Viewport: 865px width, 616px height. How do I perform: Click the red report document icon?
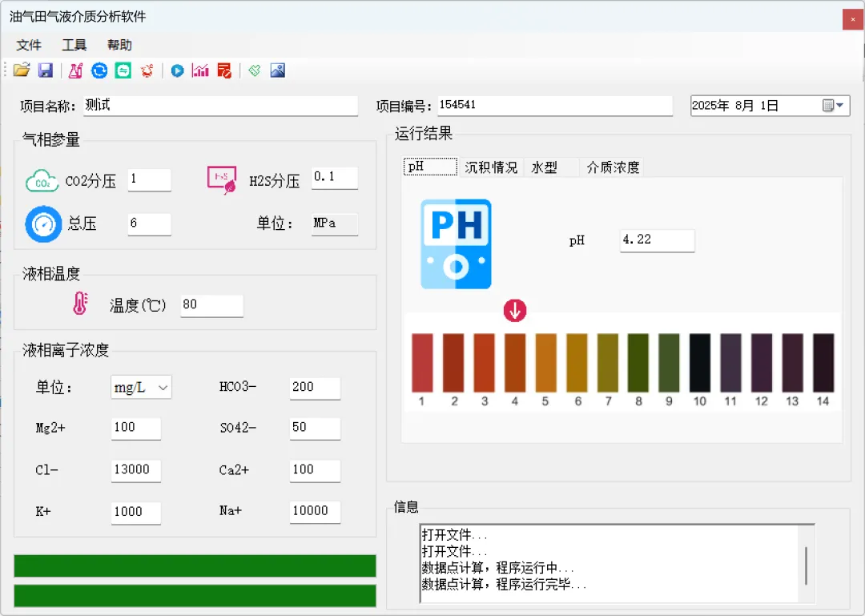pyautogui.click(x=224, y=70)
